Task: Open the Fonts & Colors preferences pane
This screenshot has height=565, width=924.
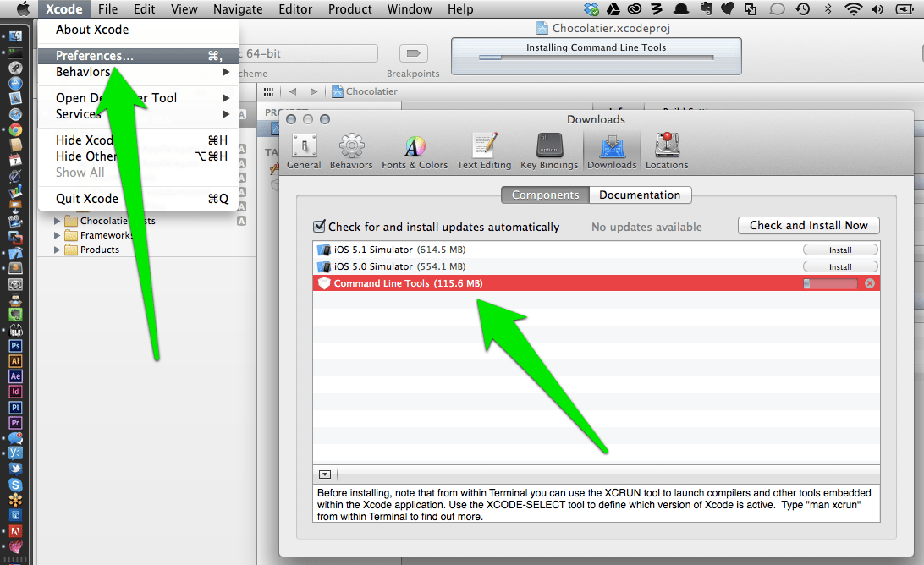Action: pos(415,151)
